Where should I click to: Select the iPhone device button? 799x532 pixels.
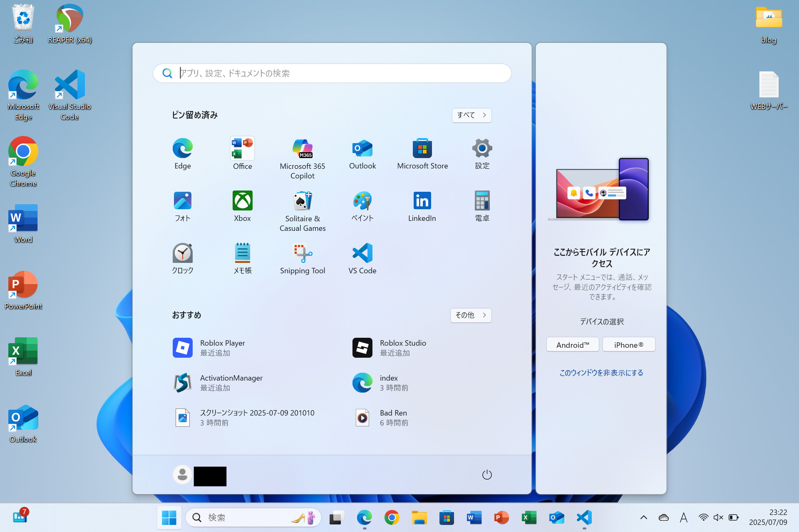click(628, 345)
